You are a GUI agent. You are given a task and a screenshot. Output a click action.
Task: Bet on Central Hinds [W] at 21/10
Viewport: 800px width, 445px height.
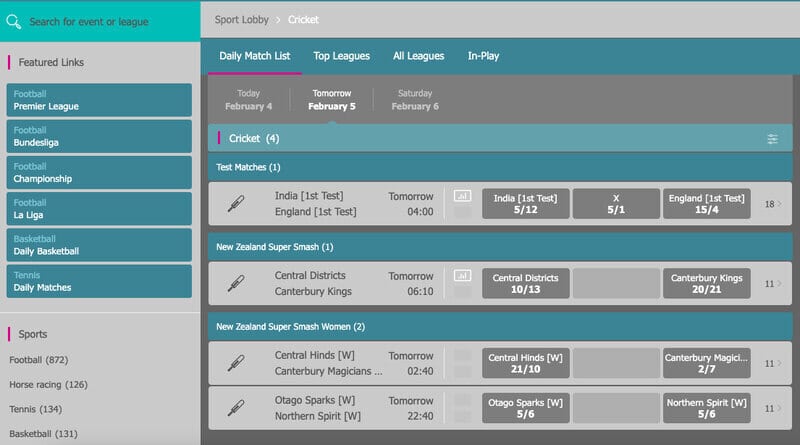(x=526, y=363)
